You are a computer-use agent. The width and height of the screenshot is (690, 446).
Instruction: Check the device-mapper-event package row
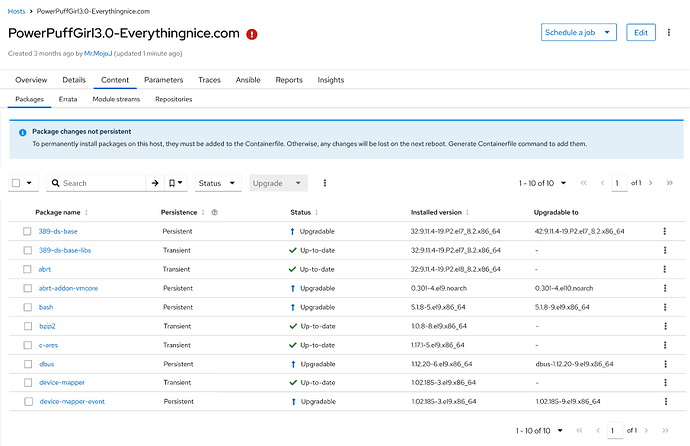pyautogui.click(x=29, y=401)
